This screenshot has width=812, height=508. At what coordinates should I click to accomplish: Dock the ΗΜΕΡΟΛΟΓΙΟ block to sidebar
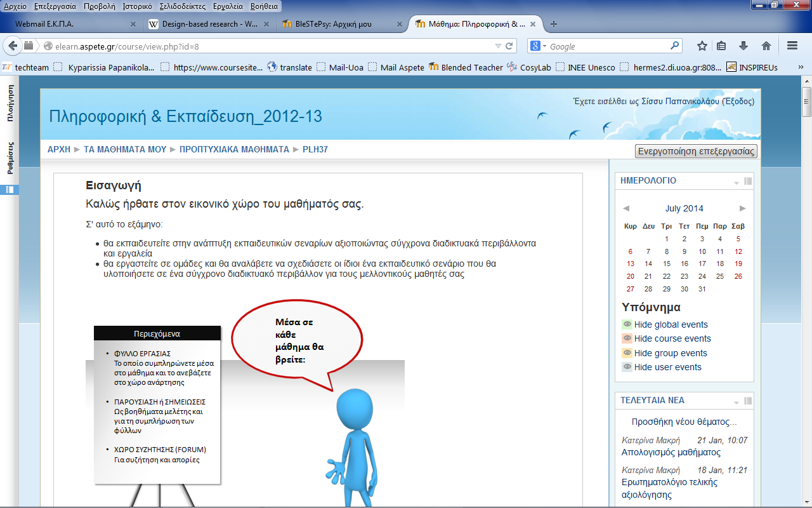(747, 181)
